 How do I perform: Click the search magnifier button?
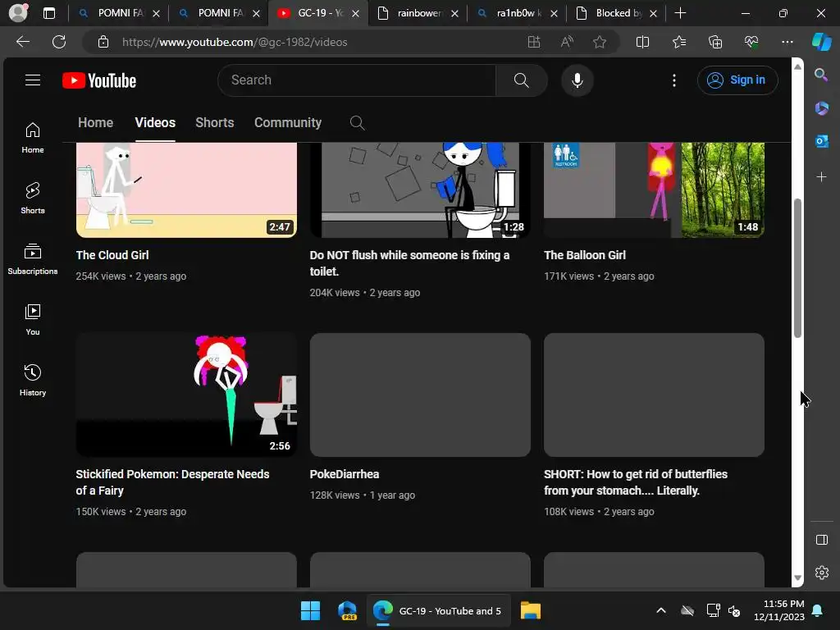point(521,80)
